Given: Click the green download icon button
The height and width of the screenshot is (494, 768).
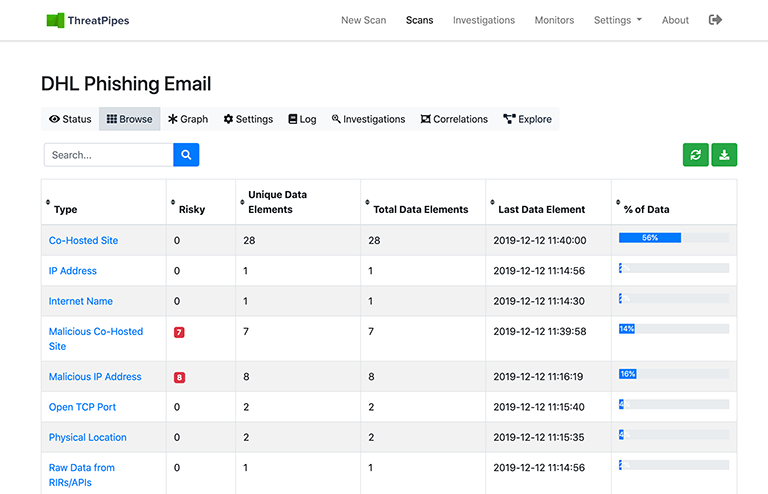Looking at the screenshot, I should [724, 154].
